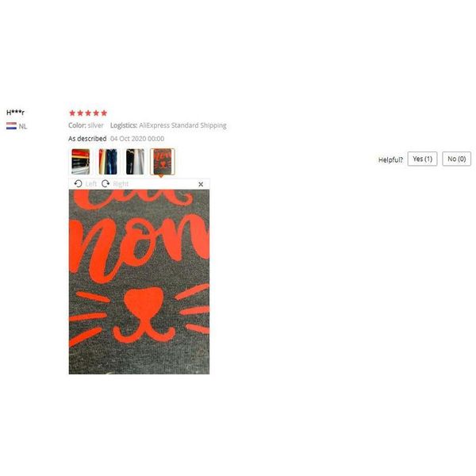Click the first red star in rating
476x476 pixels.
pyautogui.click(x=72, y=113)
